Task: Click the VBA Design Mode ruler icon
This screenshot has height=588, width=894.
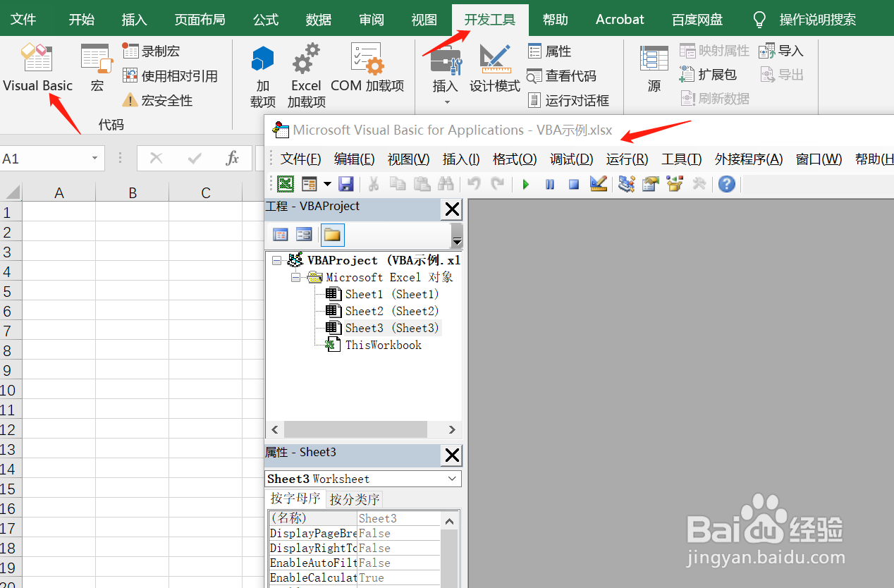Action: click(599, 184)
